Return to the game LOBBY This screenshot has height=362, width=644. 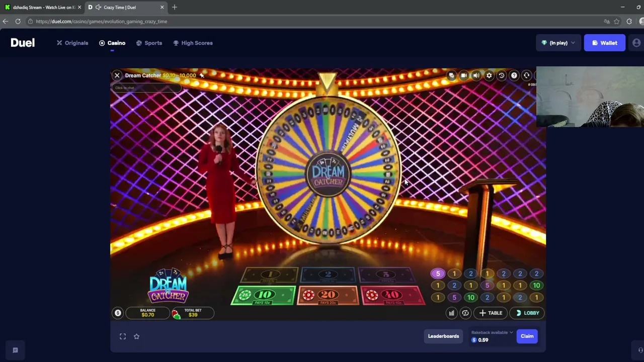click(527, 313)
